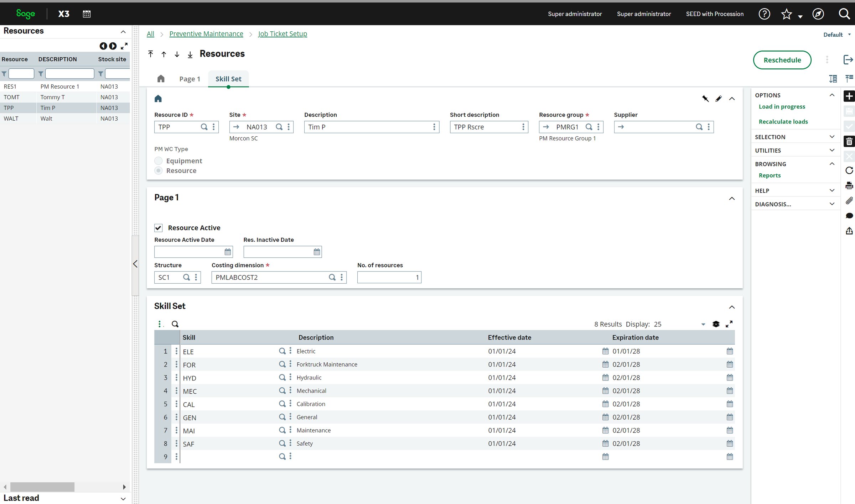855x504 pixels.
Task: Open the calendar picker for Resource Active Date
Action: [228, 252]
